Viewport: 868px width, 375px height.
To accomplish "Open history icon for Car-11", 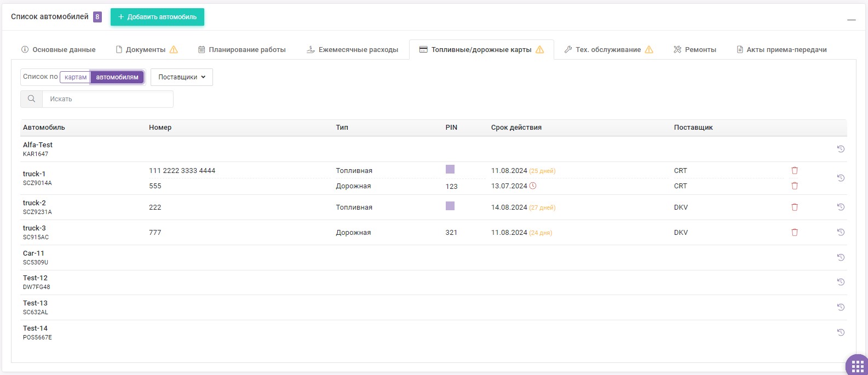I will point(841,257).
